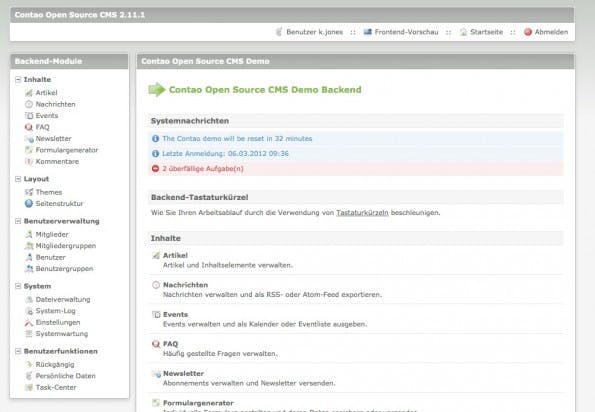Viewport: 595px width, 412px height.
Task: Open Persönliche Daten in the sidebar
Action: (66, 376)
